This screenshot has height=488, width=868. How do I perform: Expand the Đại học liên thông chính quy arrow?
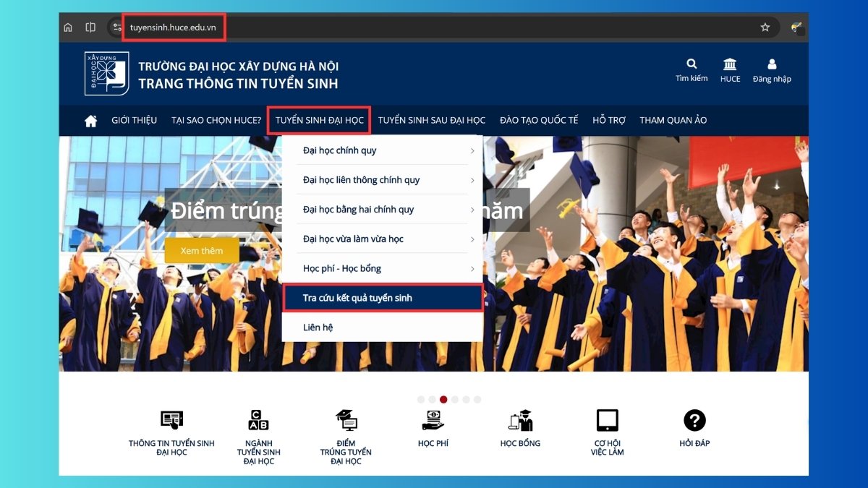click(x=472, y=180)
